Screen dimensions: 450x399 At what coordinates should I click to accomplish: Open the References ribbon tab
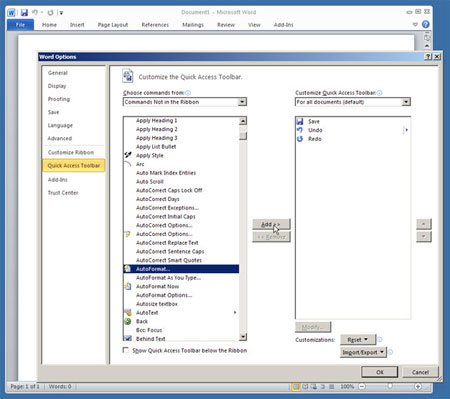point(155,25)
